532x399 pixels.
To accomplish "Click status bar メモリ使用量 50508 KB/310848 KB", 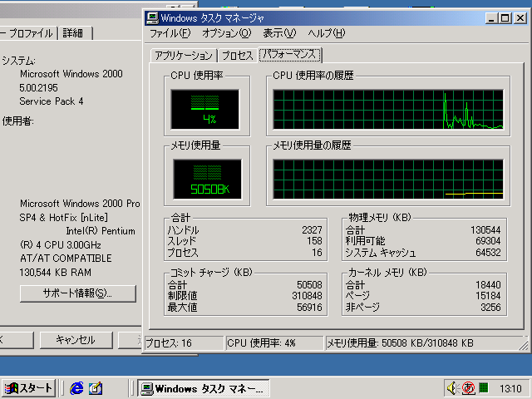I will coord(422,343).
